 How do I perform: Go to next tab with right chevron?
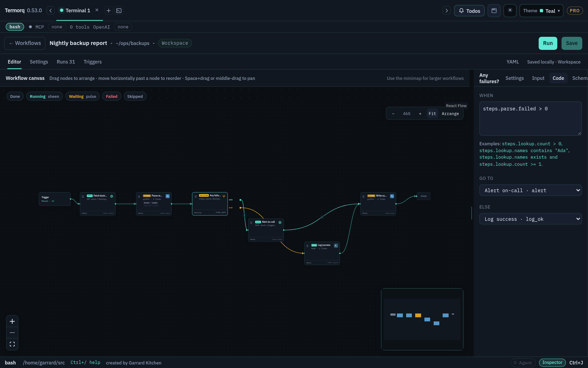[x=446, y=11]
